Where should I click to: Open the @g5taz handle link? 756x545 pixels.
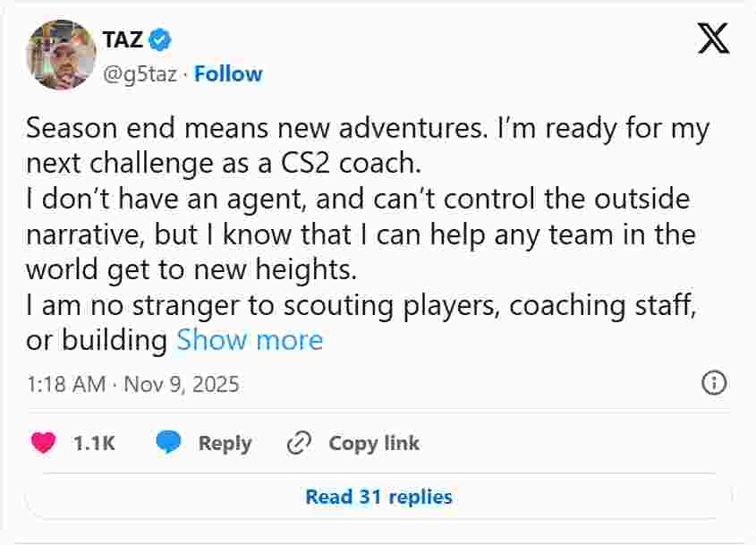tap(140, 73)
